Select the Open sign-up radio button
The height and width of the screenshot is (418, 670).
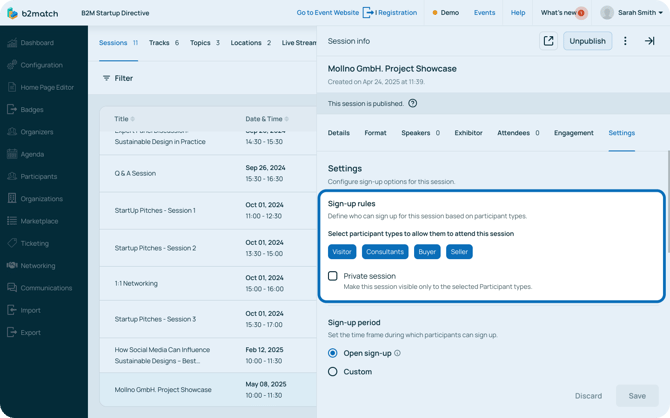coord(332,353)
